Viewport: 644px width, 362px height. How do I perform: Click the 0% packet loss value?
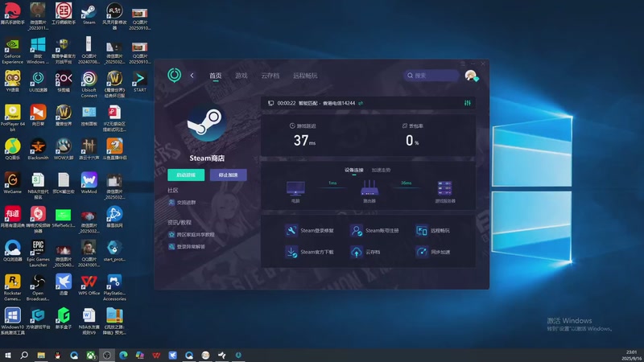(412, 141)
